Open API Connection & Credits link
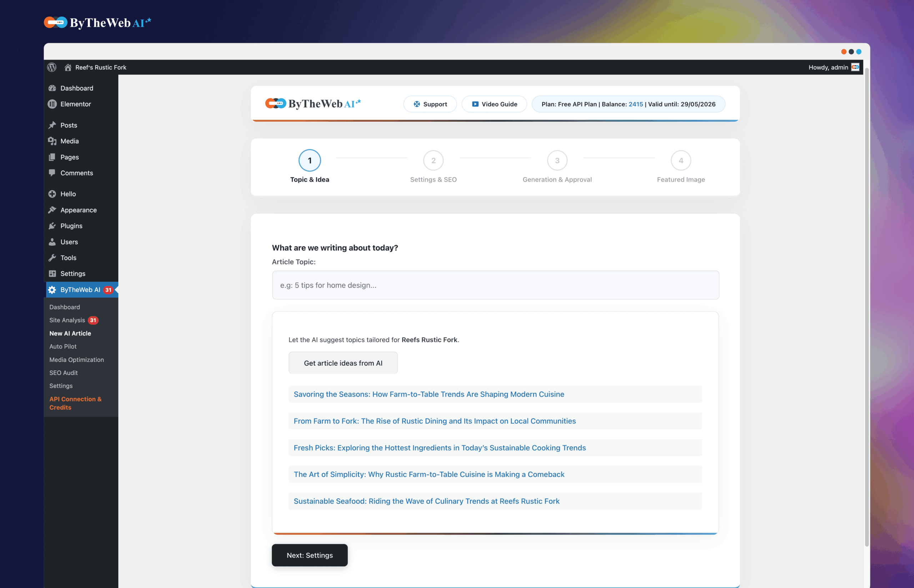Image resolution: width=914 pixels, height=588 pixels. [76, 403]
